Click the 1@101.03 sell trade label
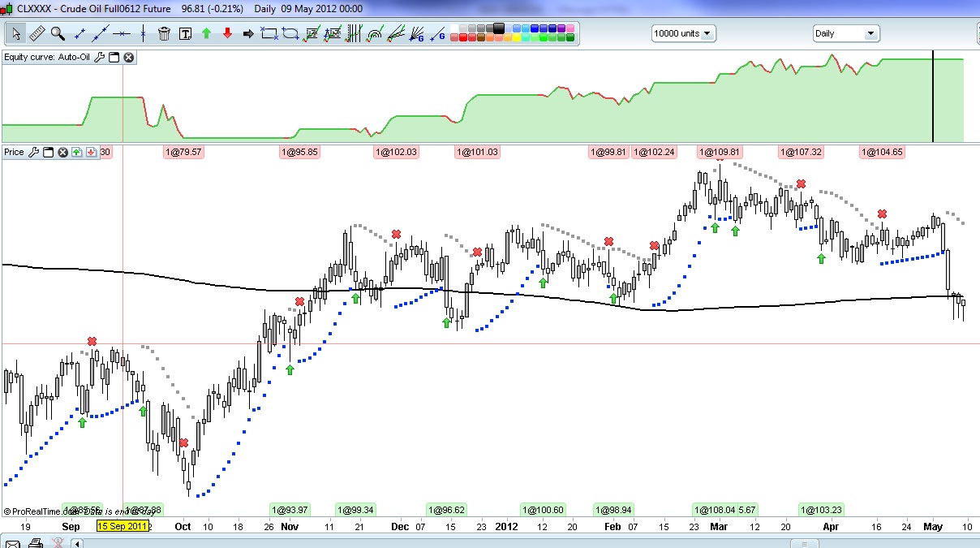The height and width of the screenshot is (548, 980). click(478, 152)
